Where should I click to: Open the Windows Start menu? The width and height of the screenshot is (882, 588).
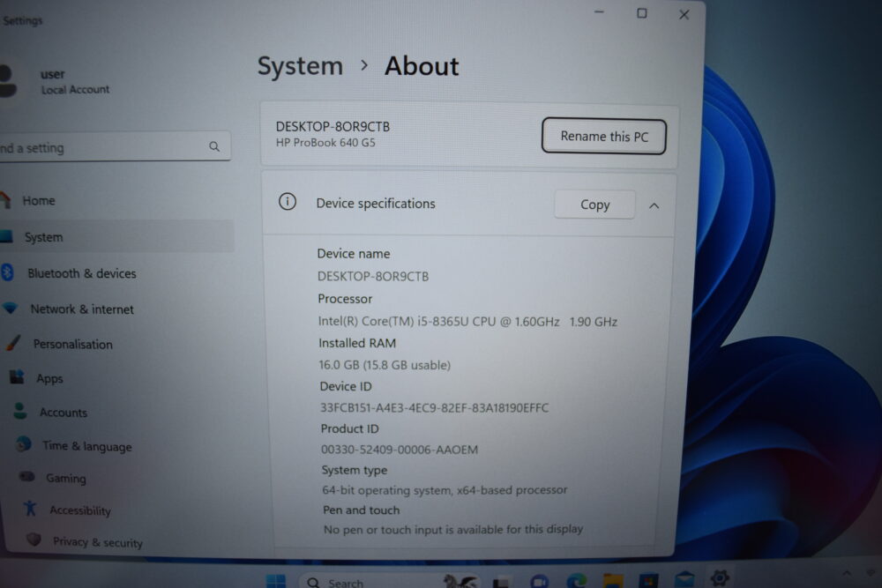[x=275, y=580]
